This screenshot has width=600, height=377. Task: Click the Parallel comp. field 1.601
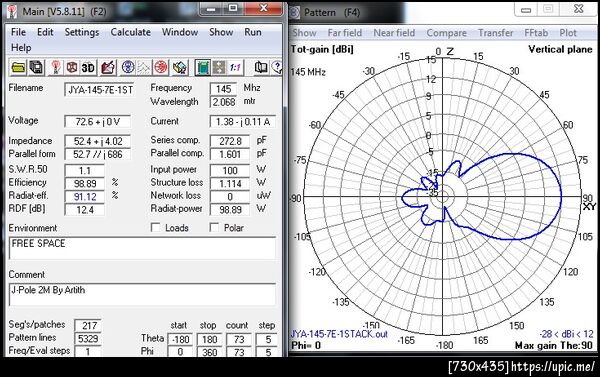point(230,154)
